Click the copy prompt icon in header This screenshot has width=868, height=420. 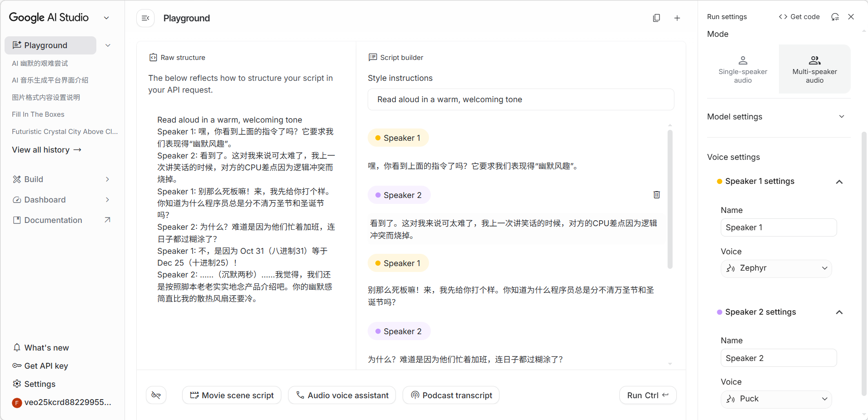656,18
